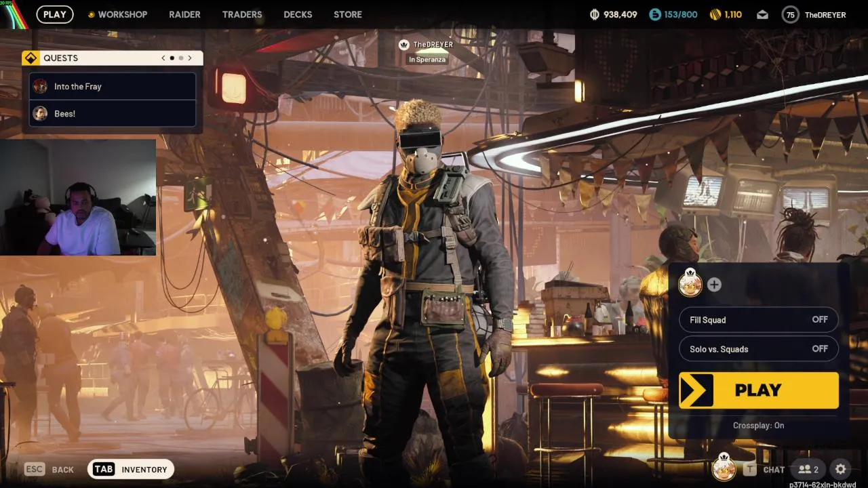Click the Crossplay: On text

click(x=758, y=425)
